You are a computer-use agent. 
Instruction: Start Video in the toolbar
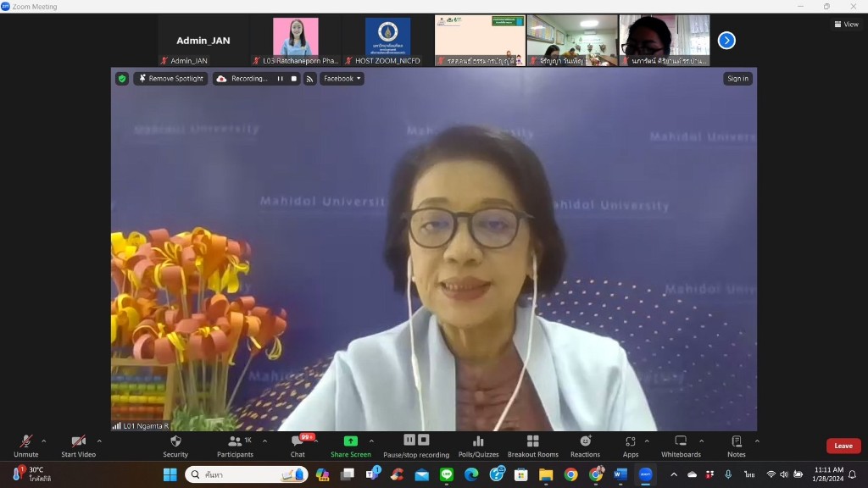tap(78, 446)
